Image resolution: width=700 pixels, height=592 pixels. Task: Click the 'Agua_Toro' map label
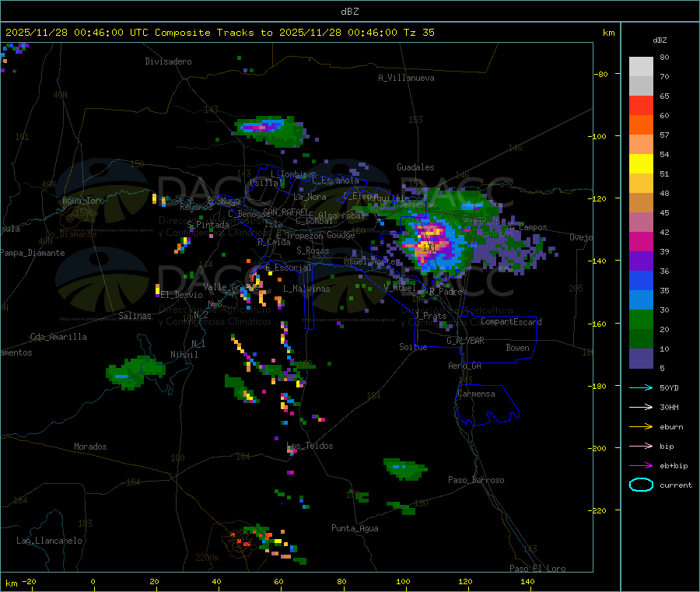tap(83, 201)
